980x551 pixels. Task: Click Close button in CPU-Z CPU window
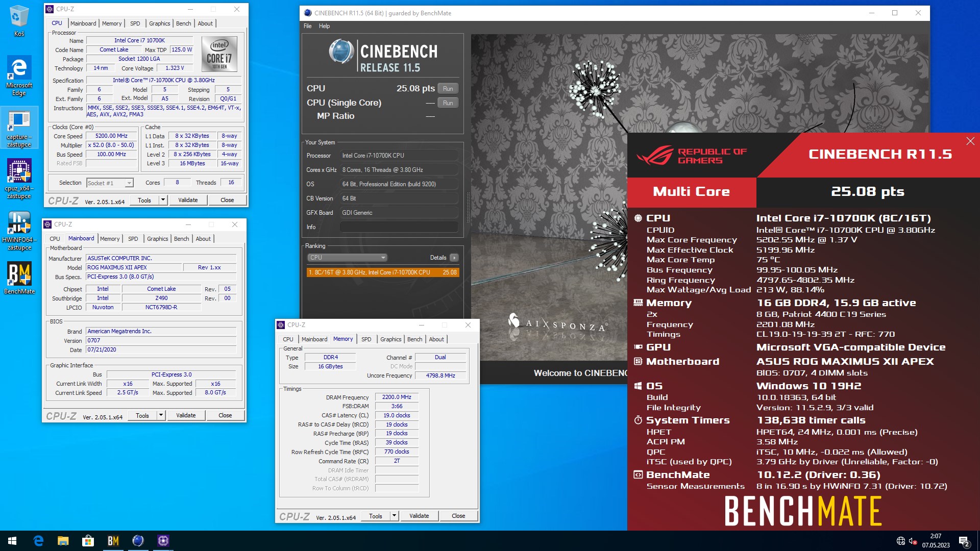227,201
